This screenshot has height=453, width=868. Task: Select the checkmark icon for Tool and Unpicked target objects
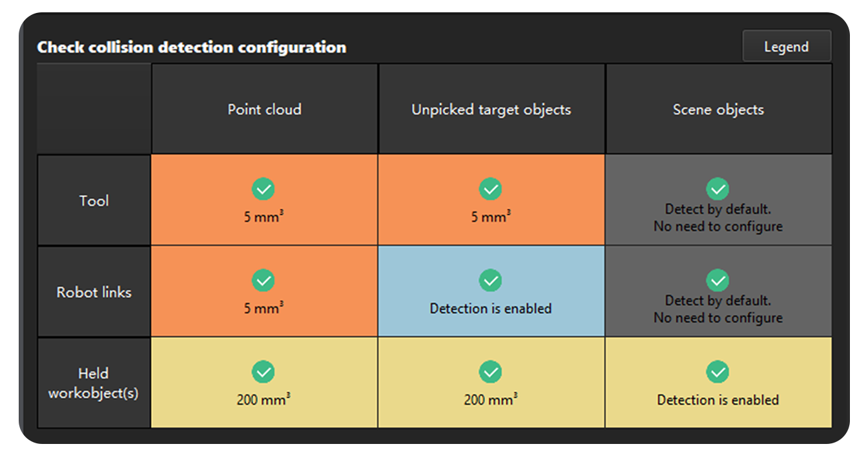pyautogui.click(x=491, y=189)
